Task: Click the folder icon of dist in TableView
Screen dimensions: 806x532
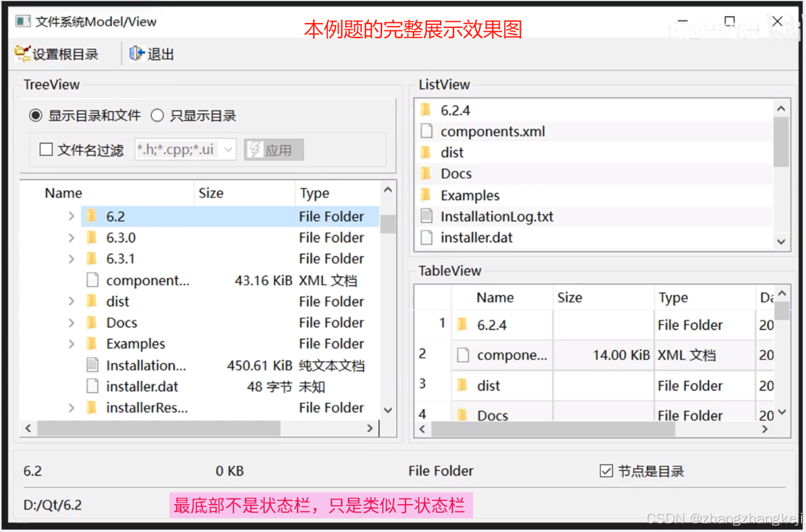Action: [x=462, y=385]
